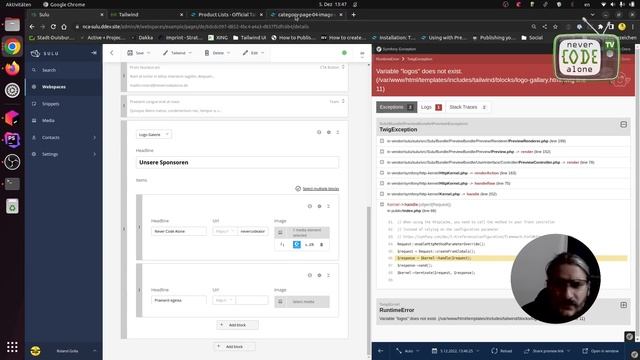
Task: Open the Edit dropdown in the toolbar
Action: click(x=253, y=53)
